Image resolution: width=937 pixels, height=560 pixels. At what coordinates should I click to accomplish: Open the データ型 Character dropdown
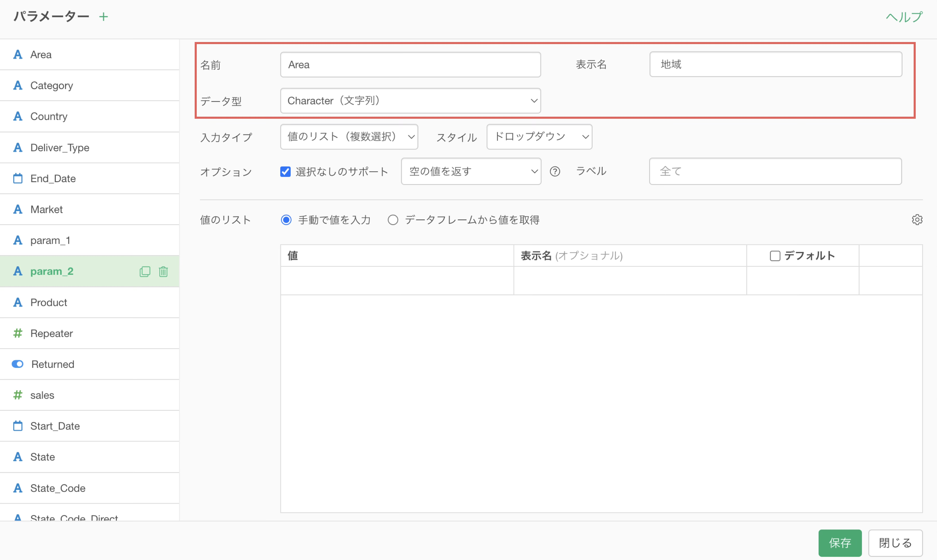[410, 101]
